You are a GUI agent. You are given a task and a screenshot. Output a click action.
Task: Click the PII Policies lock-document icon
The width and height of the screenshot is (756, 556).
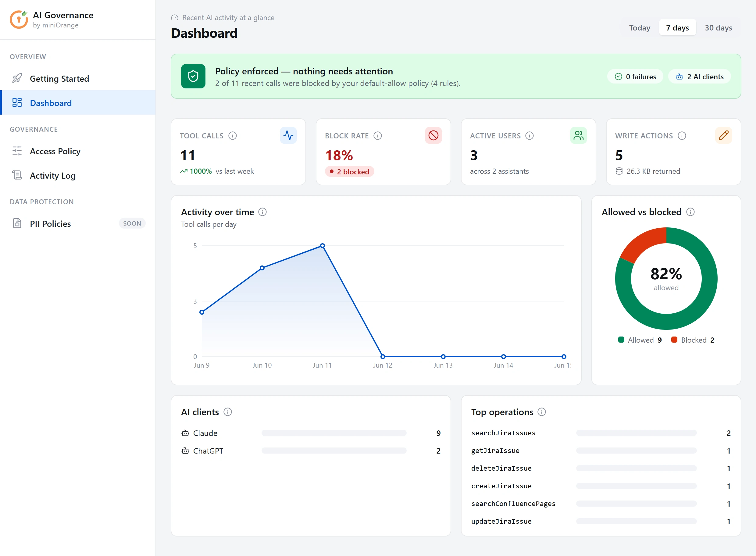point(17,223)
